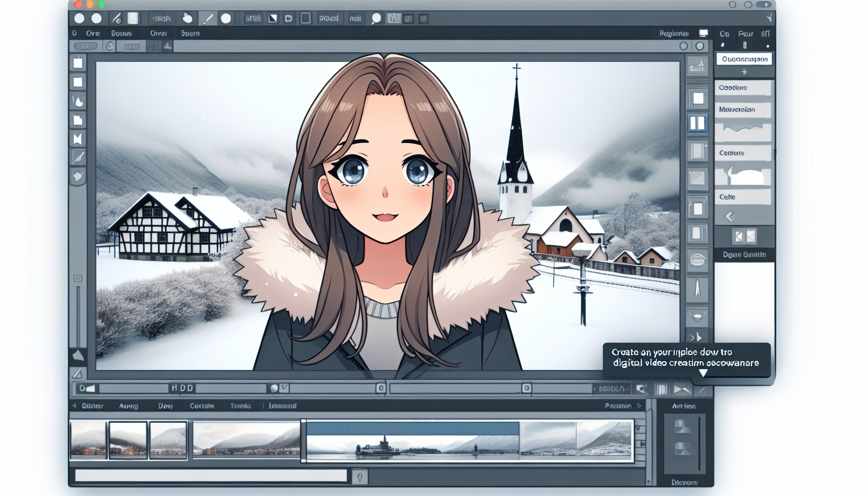This screenshot has height=496, width=868.
Task: Expand the arrow below Ouoacorpan field
Action: pos(744,72)
